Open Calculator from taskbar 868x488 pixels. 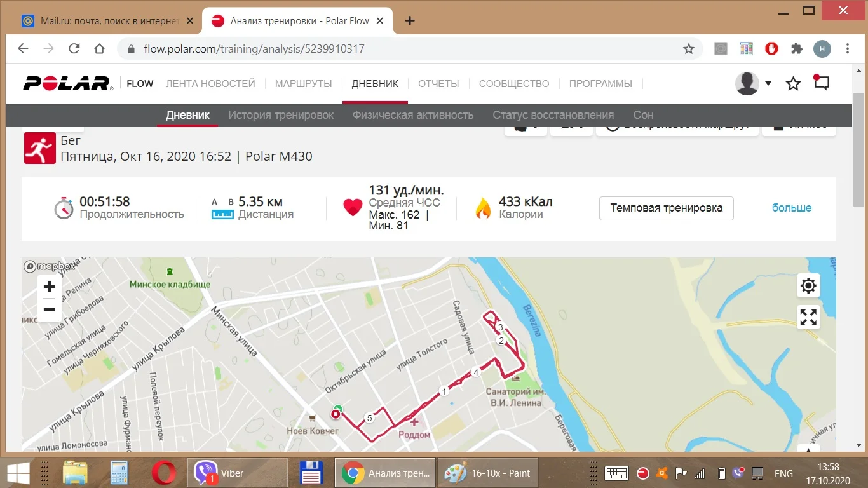119,473
